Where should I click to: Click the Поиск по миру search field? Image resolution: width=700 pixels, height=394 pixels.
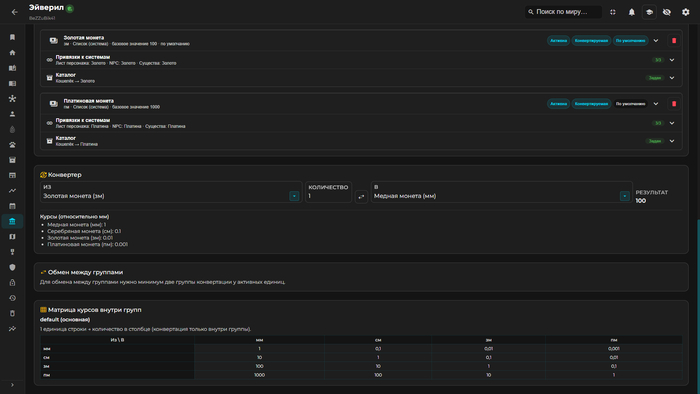(563, 12)
